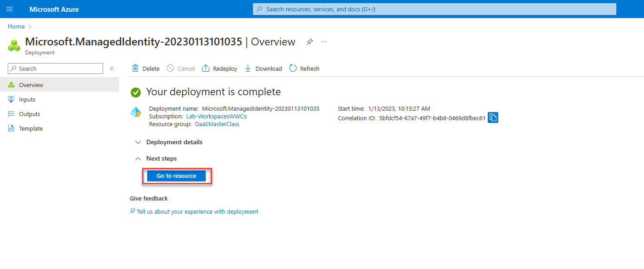The width and height of the screenshot is (644, 269).
Task: Click the deployment resource icon beside details
Action: (x=136, y=112)
